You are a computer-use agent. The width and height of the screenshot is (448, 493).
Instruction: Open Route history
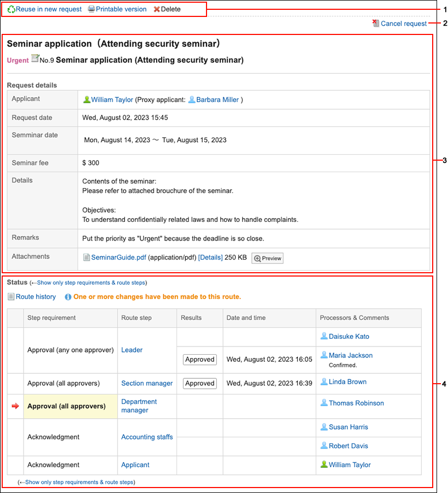pos(36,297)
